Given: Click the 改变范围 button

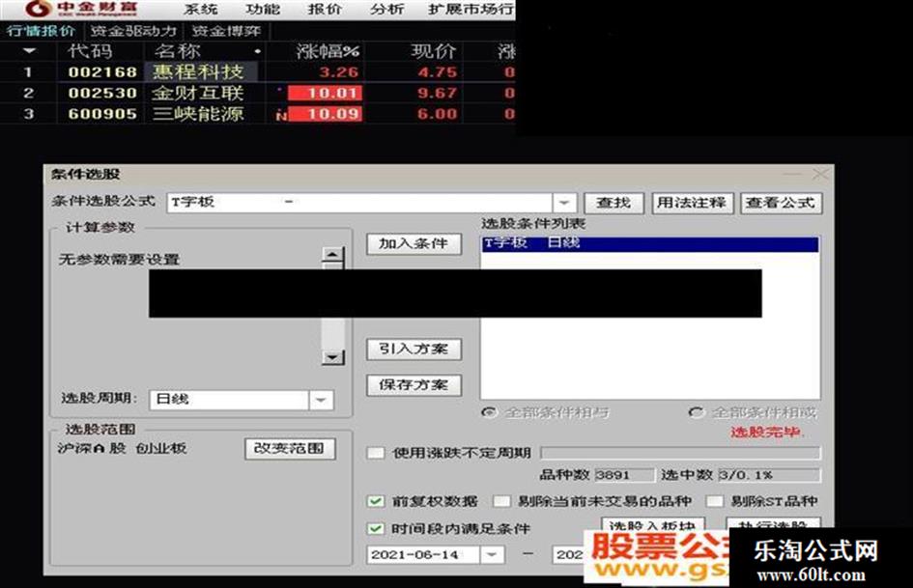Looking at the screenshot, I should click(290, 448).
